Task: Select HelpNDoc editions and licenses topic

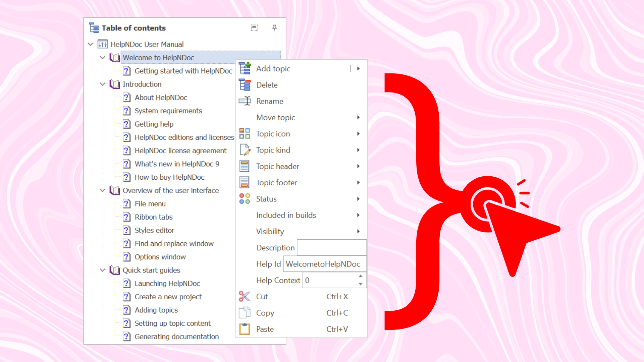Action: [184, 137]
